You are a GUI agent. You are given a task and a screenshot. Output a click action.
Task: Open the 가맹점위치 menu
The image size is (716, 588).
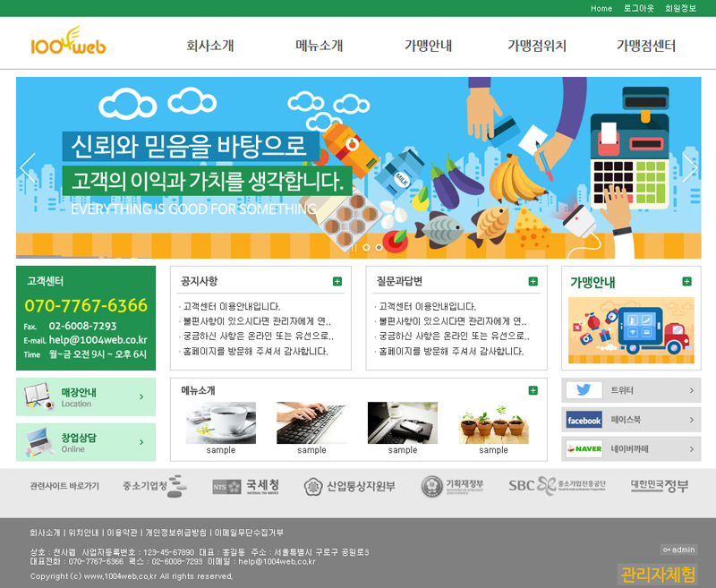(537, 47)
